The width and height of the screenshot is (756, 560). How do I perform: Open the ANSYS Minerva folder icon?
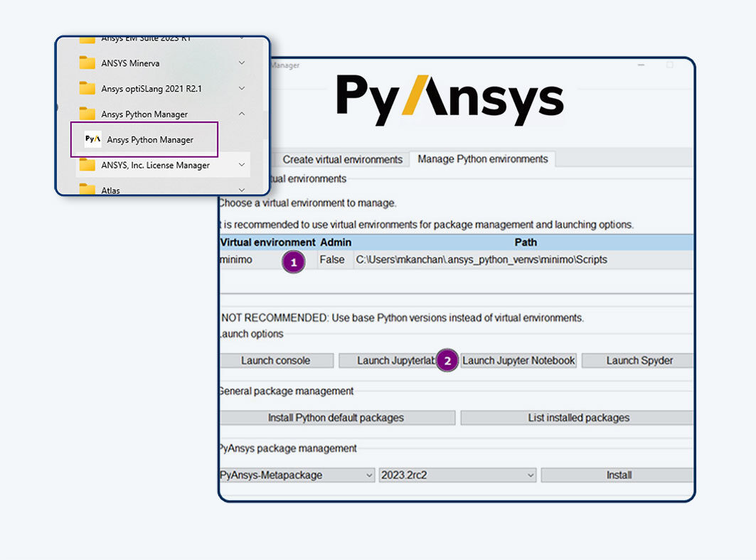[88, 62]
